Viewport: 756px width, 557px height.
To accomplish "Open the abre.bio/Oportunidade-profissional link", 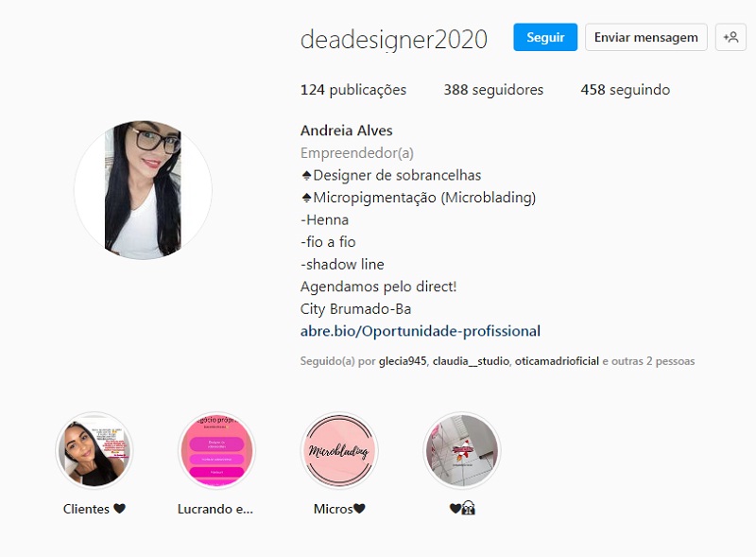I will (421, 331).
